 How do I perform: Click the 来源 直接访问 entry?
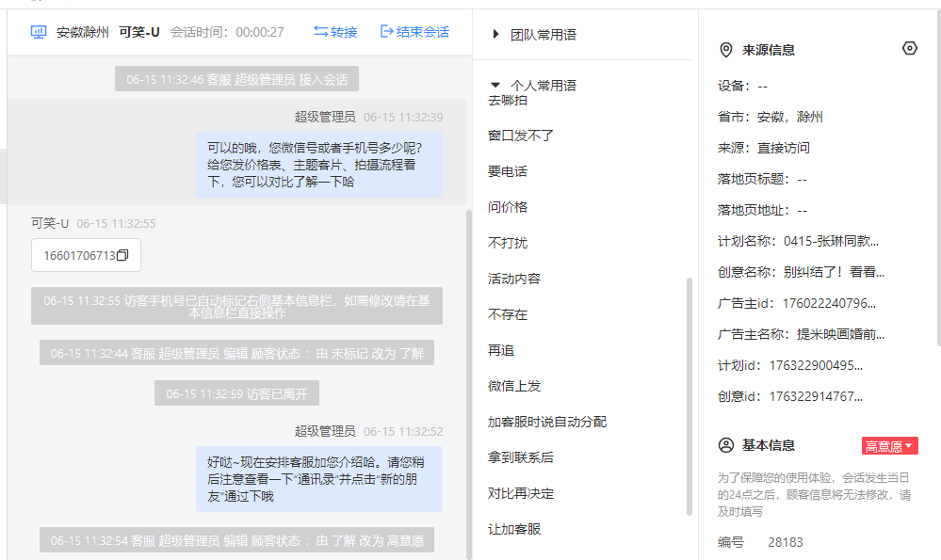click(x=763, y=148)
